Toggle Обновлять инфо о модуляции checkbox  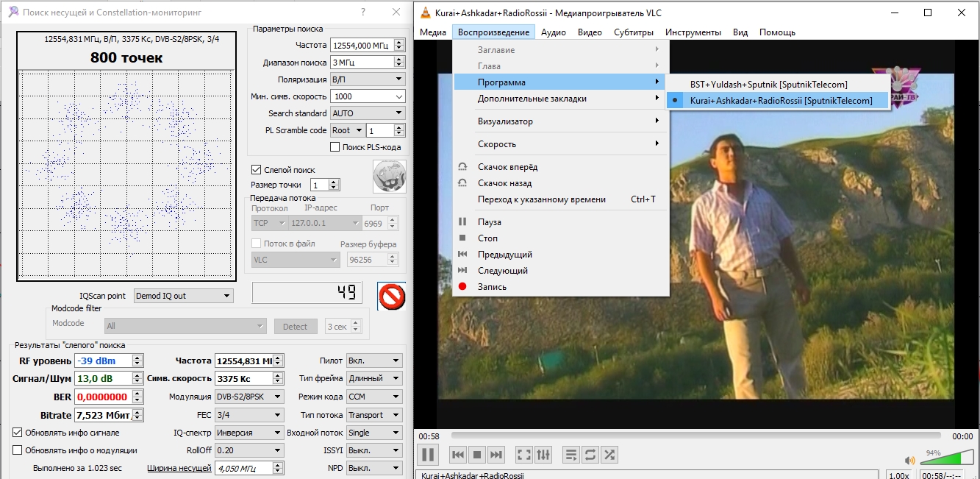click(18, 450)
